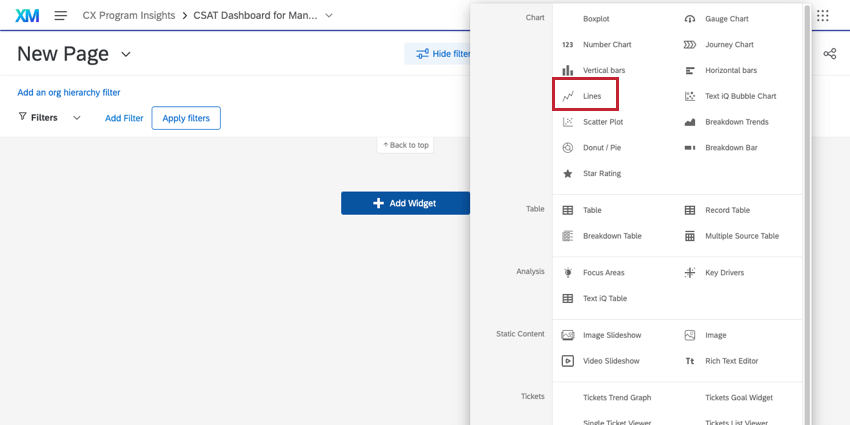Click the Add Widget button

(405, 203)
